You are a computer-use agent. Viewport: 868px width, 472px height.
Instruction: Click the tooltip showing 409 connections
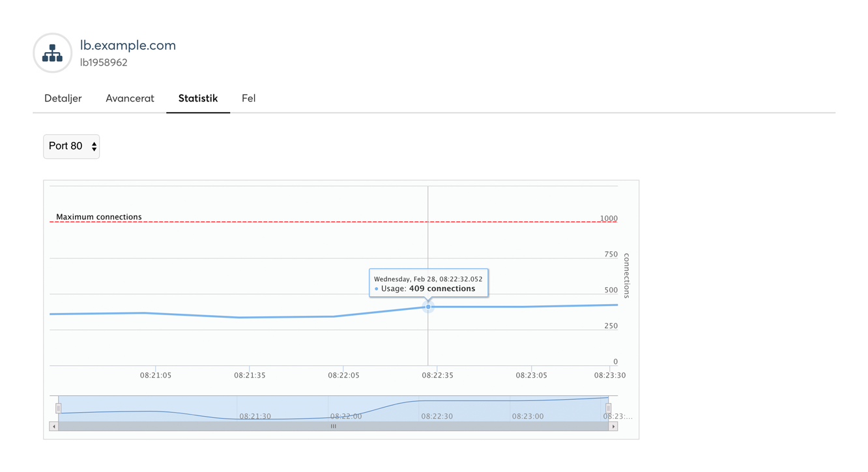pos(428,283)
